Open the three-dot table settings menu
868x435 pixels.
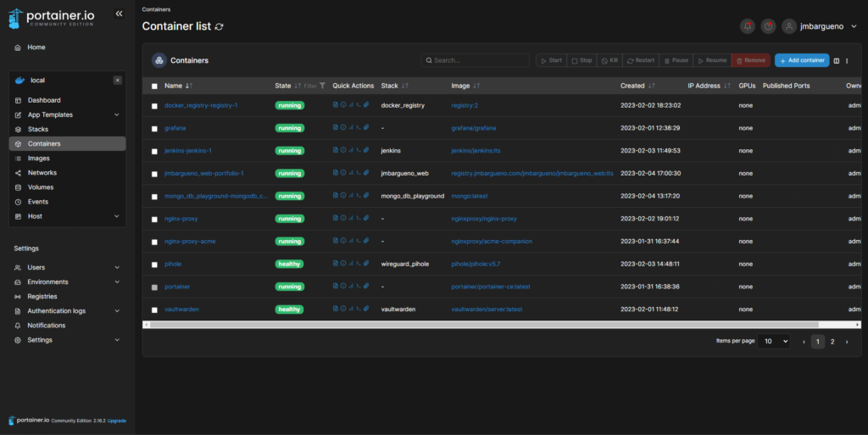847,61
